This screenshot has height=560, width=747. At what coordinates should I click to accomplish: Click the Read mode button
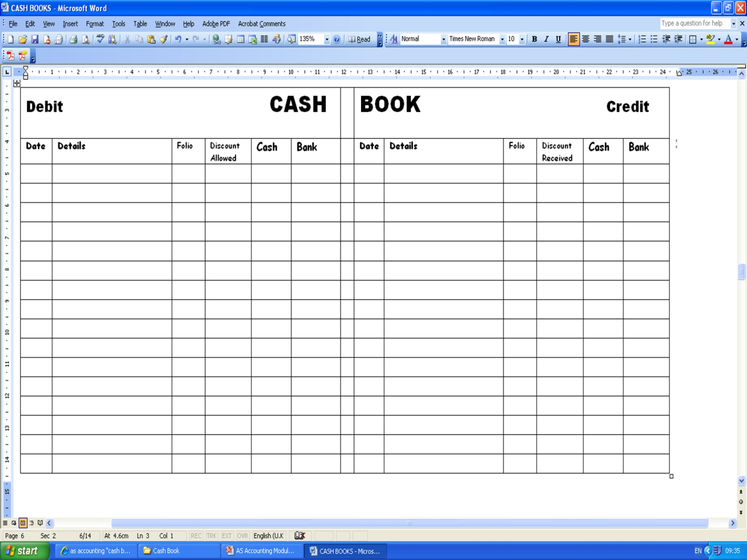360,39
